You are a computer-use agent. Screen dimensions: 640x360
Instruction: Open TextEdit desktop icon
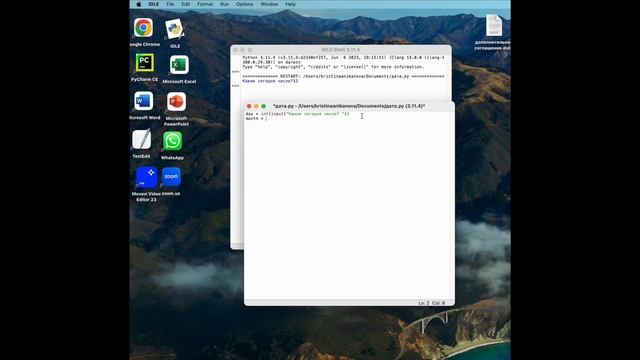[141, 140]
